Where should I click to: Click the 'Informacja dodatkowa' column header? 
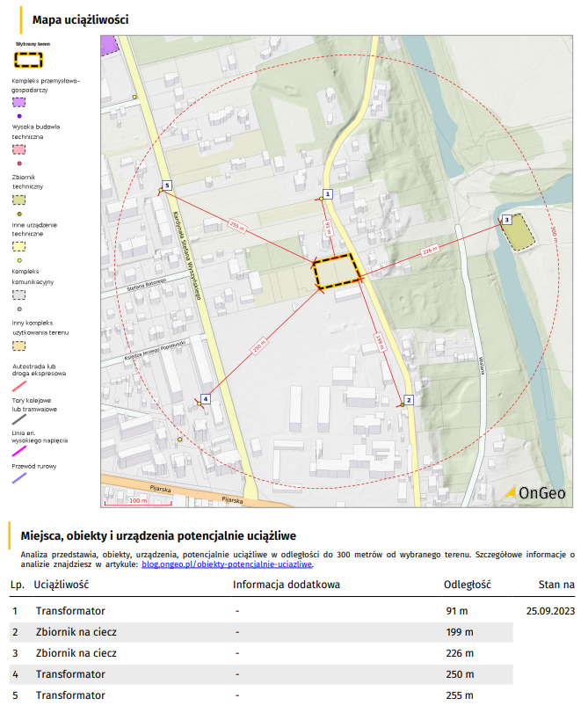[287, 585]
